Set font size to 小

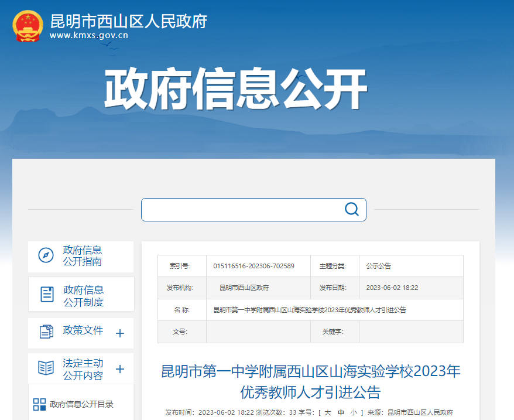coord(353,413)
